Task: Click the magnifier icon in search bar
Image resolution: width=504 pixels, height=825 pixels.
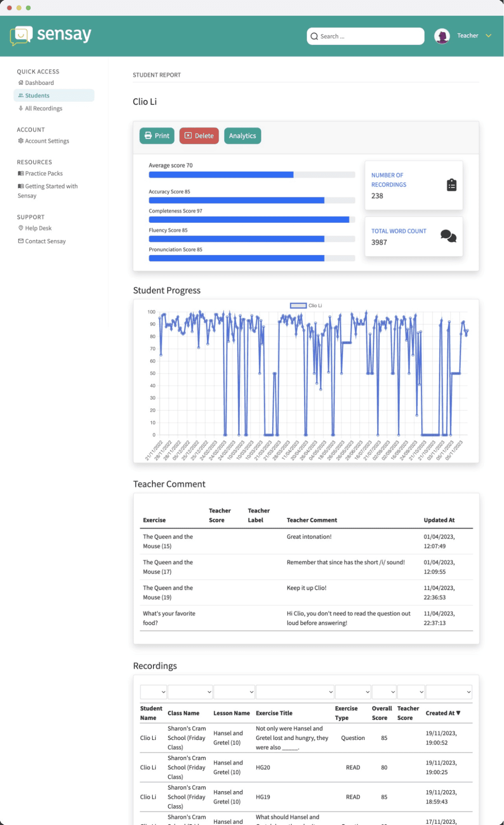Action: click(x=314, y=36)
